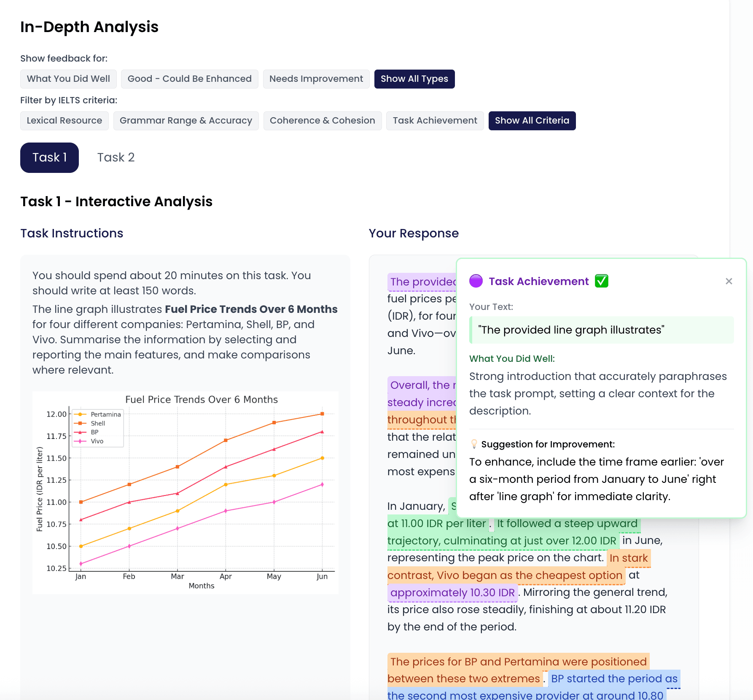Click the lightbulb suggestion icon

pyautogui.click(x=474, y=444)
